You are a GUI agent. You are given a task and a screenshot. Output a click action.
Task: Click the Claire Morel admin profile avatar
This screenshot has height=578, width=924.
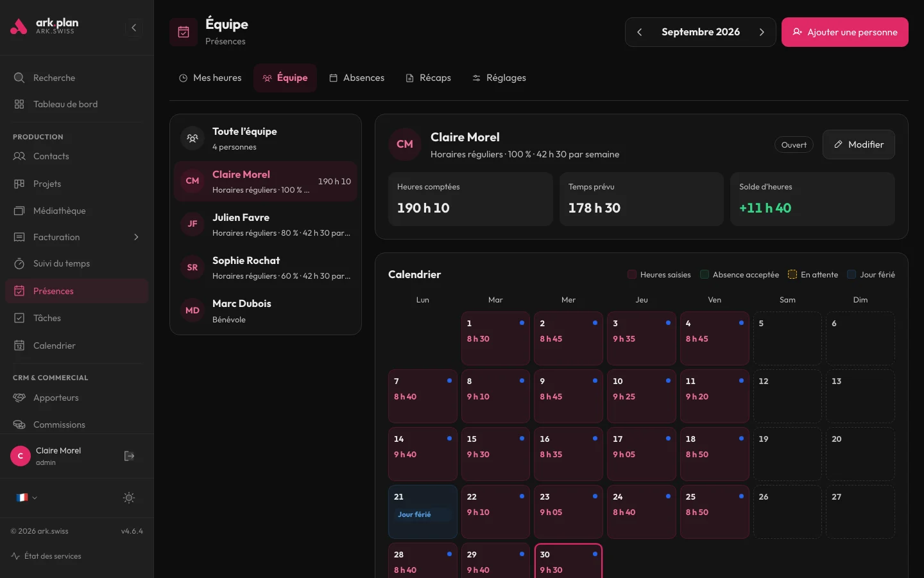pyautogui.click(x=21, y=456)
